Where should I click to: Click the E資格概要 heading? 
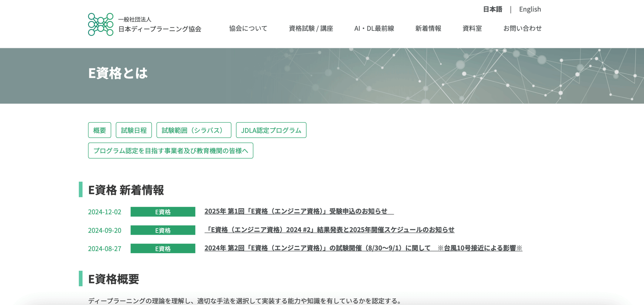pyautogui.click(x=114, y=279)
